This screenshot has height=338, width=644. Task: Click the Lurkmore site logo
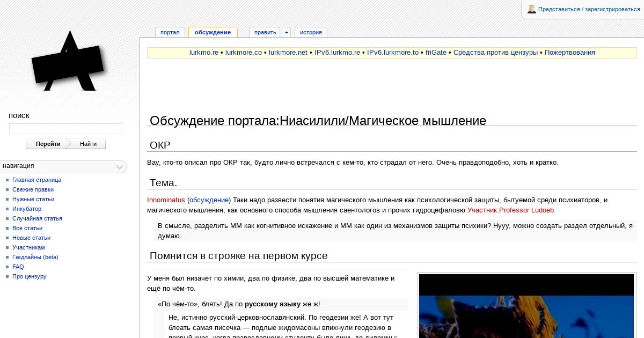pyautogui.click(x=68, y=62)
